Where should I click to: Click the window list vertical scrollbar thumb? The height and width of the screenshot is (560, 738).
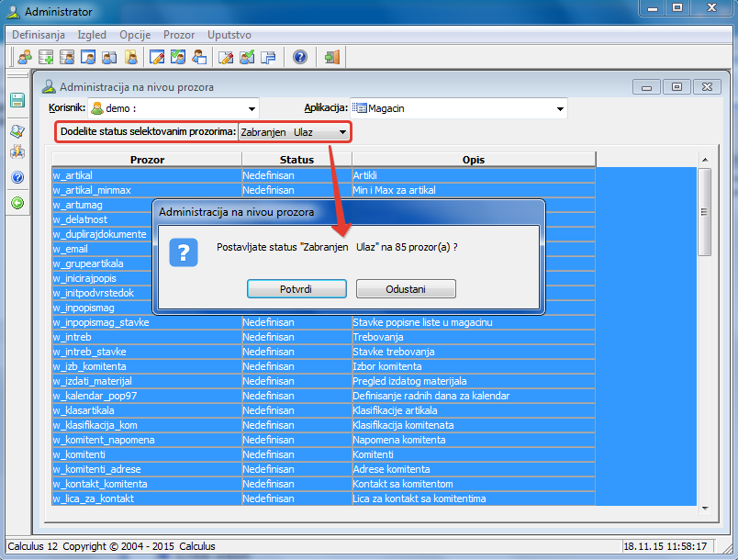704,212
